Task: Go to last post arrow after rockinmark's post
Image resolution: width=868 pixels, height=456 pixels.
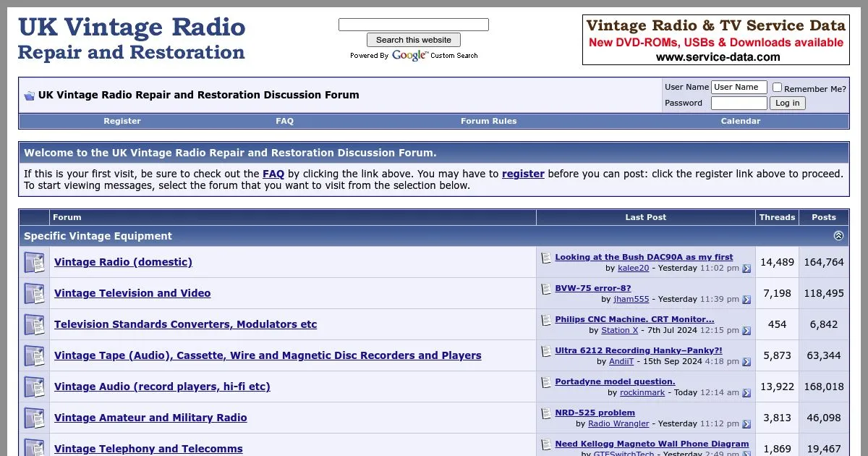Action: coord(746,393)
